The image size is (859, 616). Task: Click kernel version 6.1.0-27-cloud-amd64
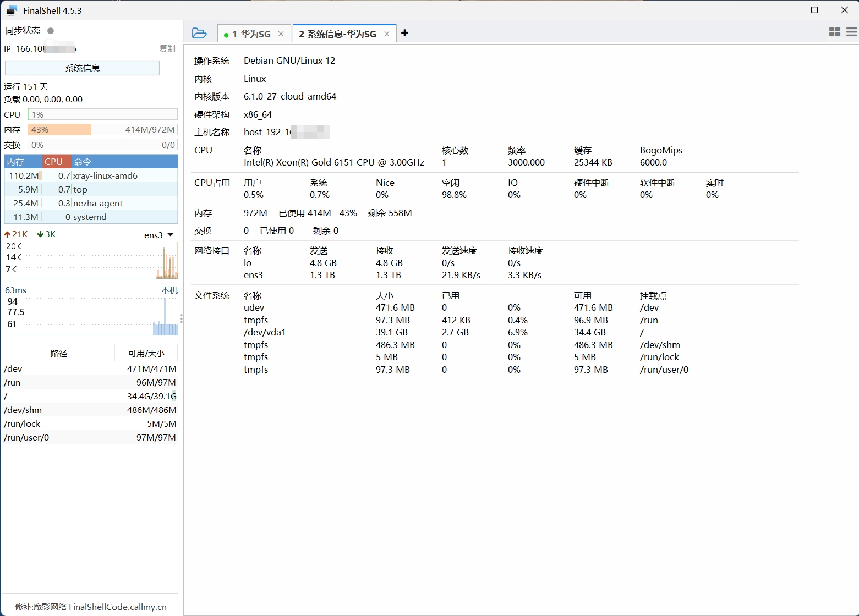pyautogui.click(x=290, y=96)
